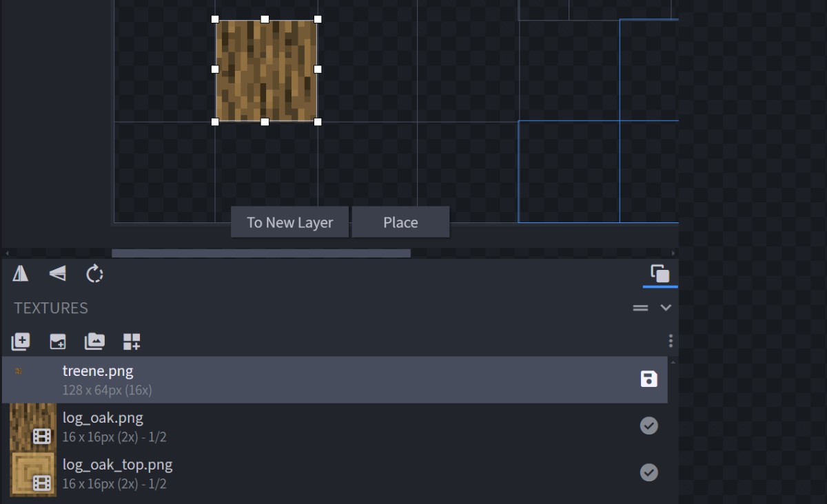
Task: Select the copy-paste tool tab icon
Action: pyautogui.click(x=660, y=274)
